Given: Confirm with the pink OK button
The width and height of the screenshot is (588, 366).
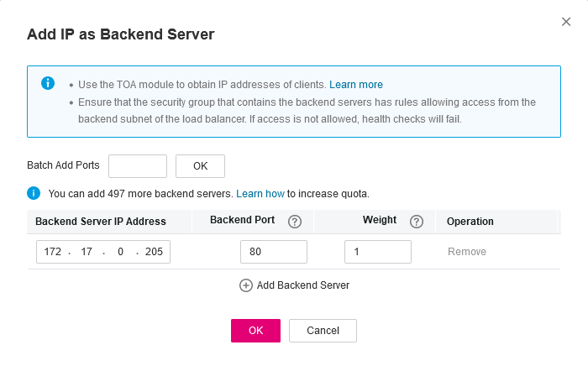Looking at the screenshot, I should tap(255, 331).
